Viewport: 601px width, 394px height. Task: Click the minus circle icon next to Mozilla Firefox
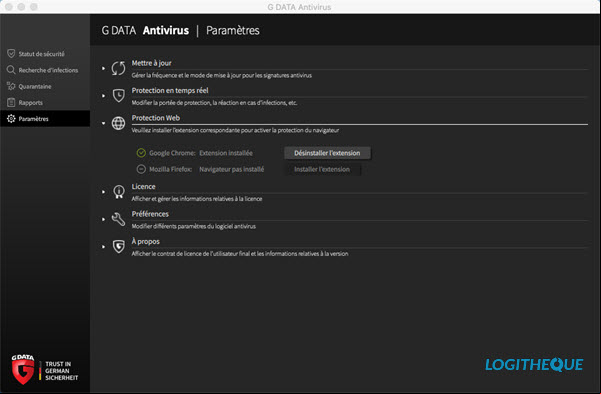141,169
